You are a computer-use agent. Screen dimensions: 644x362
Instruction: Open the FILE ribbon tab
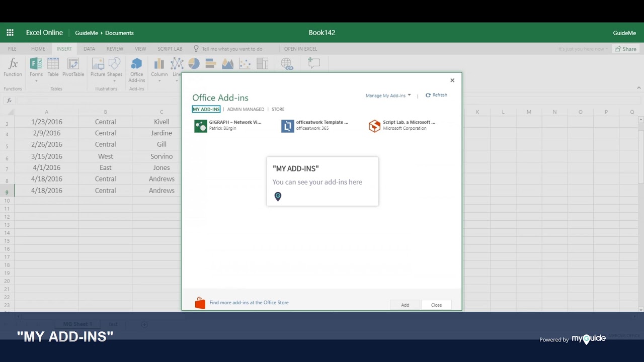click(x=12, y=49)
